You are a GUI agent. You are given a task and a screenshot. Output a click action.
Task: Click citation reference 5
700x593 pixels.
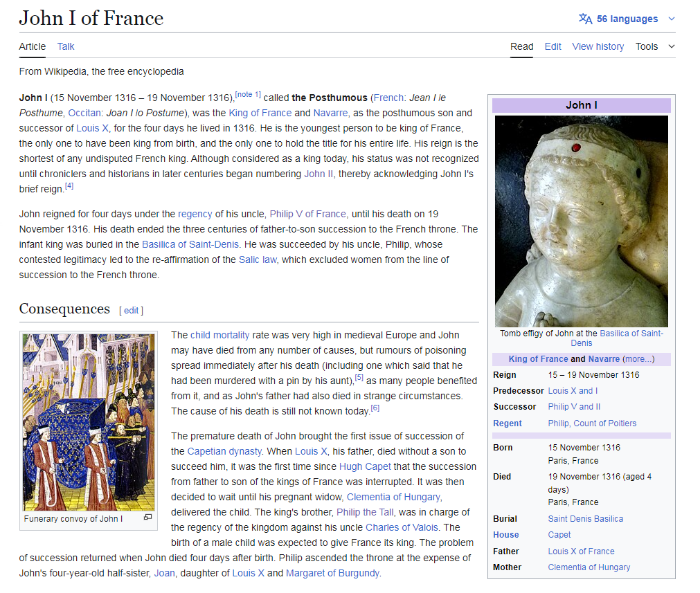(x=359, y=378)
